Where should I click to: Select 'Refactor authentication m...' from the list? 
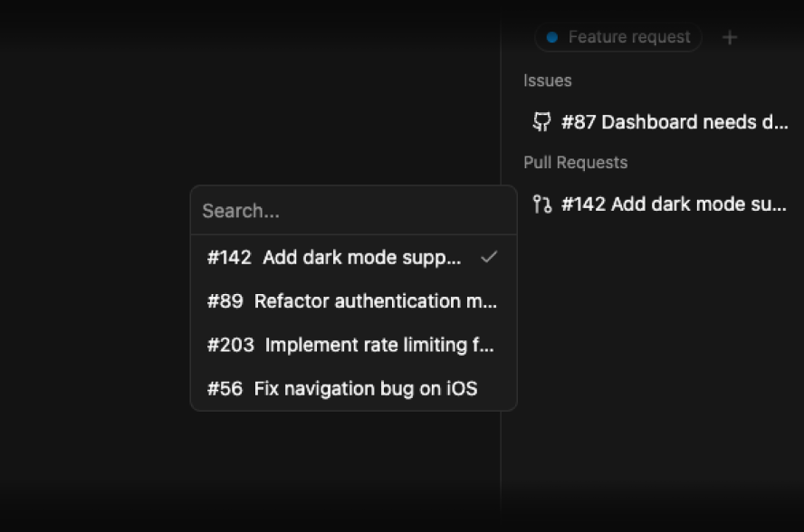[x=375, y=301]
